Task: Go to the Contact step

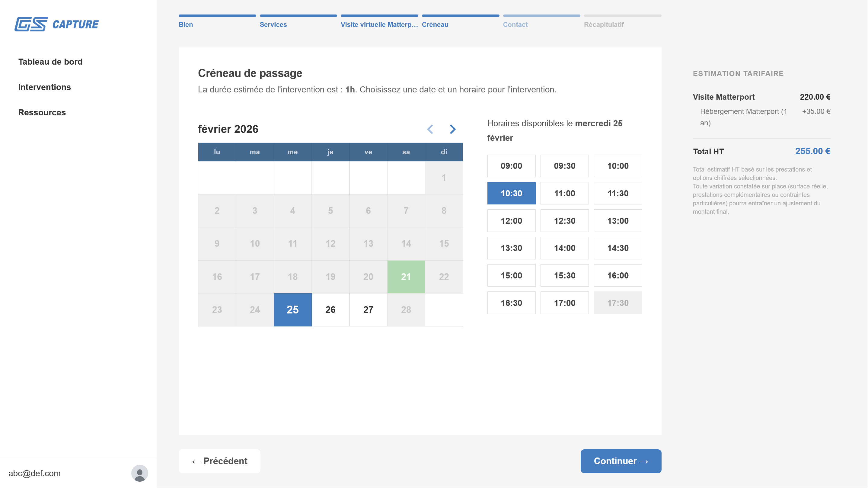Action: pos(515,25)
